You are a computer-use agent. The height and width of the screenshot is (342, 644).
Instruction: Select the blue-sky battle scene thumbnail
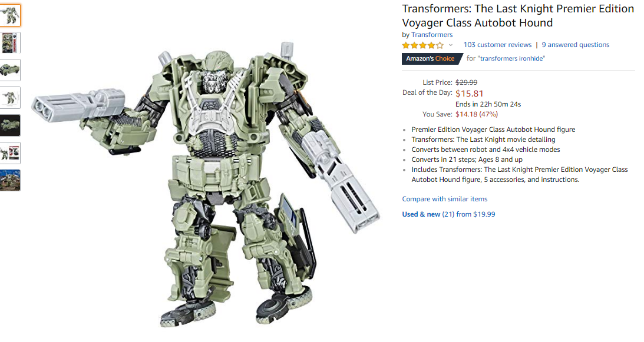10,180
